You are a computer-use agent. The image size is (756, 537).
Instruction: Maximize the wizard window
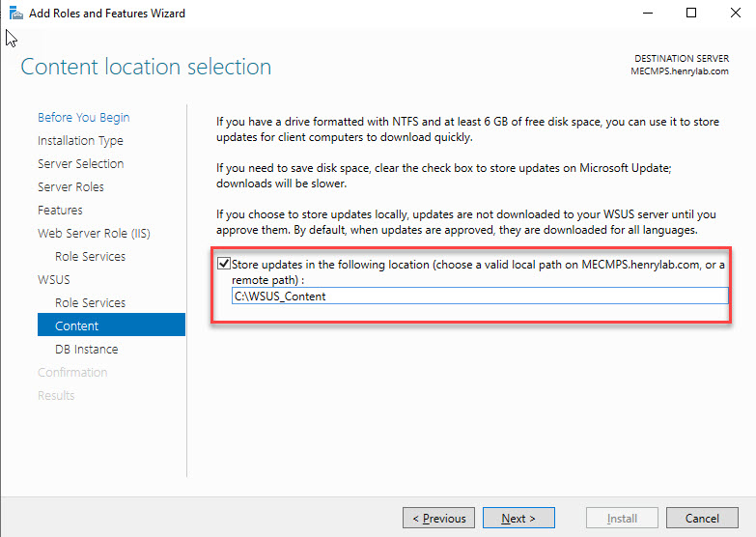tap(691, 14)
